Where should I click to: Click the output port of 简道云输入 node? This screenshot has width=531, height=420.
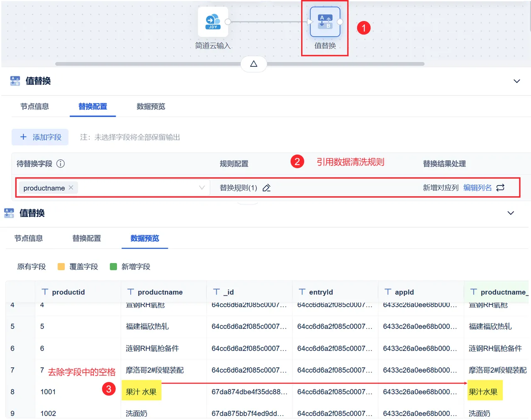click(227, 22)
